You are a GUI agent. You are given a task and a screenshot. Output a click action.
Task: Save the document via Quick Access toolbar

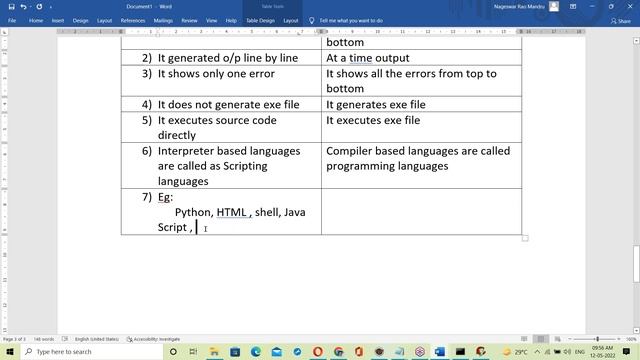[x=11, y=7]
